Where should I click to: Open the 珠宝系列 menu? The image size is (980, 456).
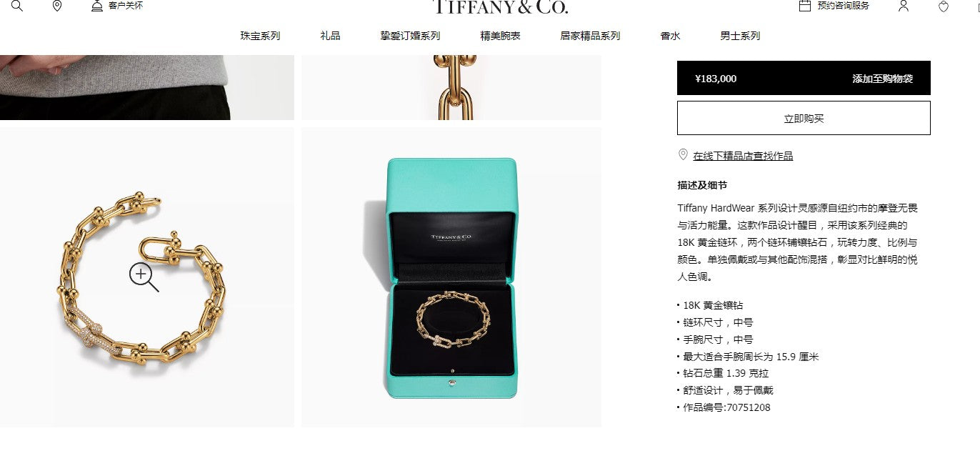pos(260,36)
